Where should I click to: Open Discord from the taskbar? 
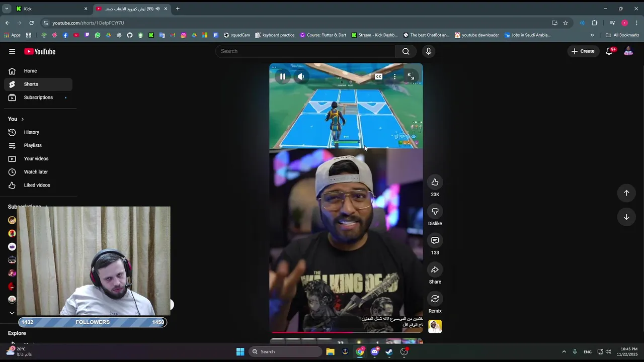(374, 351)
